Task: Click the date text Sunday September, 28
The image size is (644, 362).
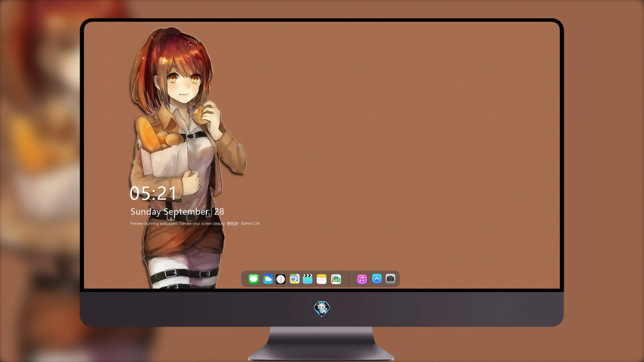Action: [x=177, y=212]
